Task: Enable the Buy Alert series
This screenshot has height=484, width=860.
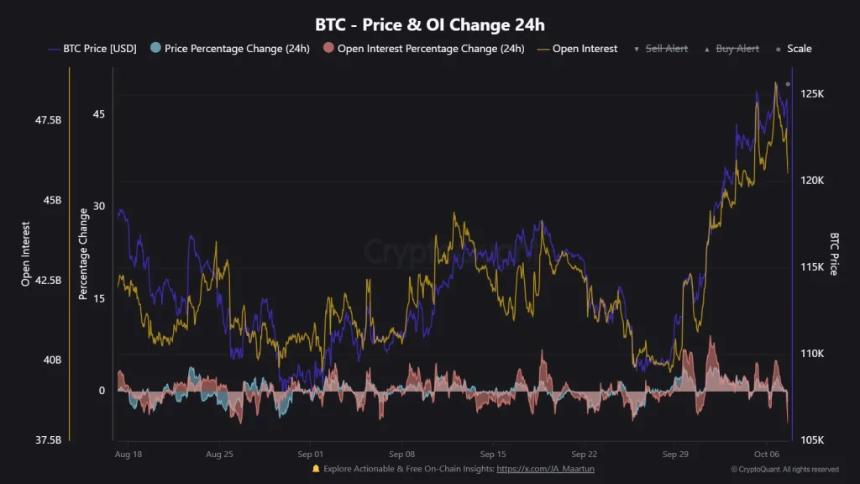Action: pyautogui.click(x=737, y=48)
